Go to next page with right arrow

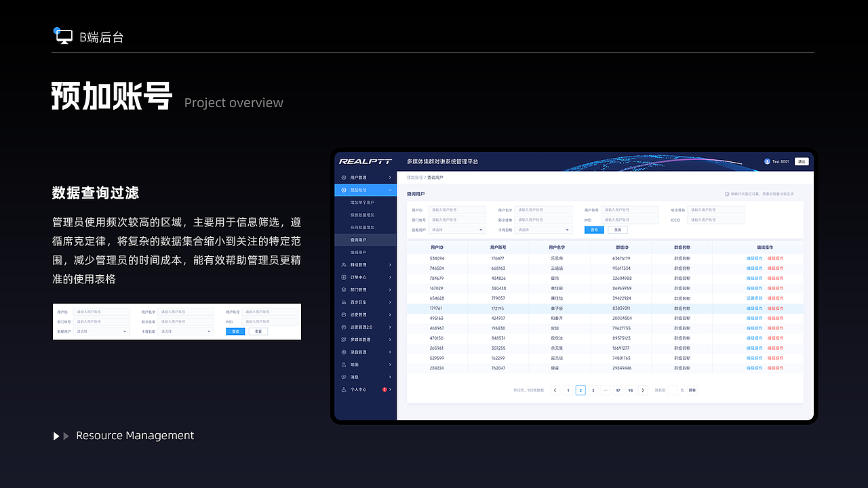643,390
